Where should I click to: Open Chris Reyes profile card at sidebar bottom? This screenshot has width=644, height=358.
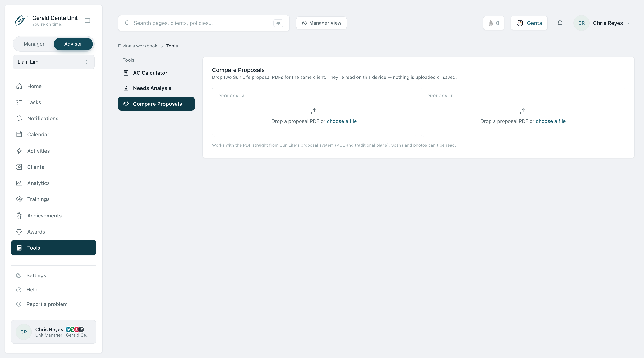pyautogui.click(x=53, y=332)
